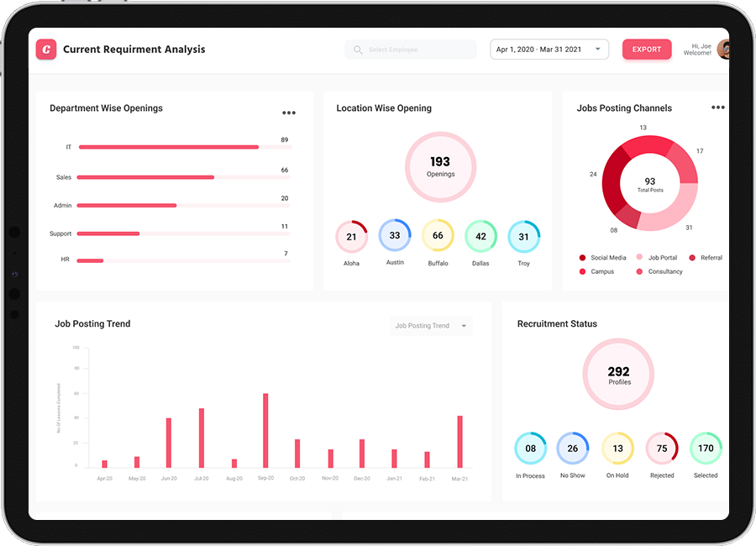Select the In Process status circle
Viewport: 756px width, 546px height.
pos(530,449)
